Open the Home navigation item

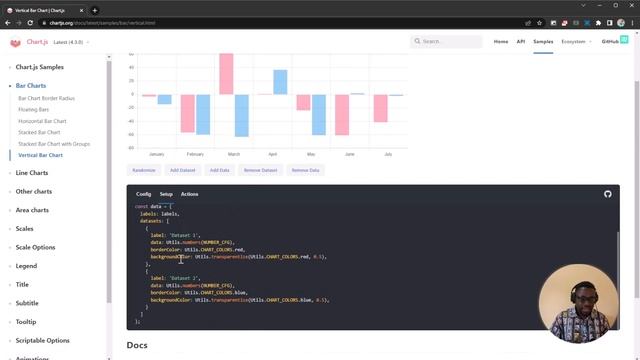point(501,41)
